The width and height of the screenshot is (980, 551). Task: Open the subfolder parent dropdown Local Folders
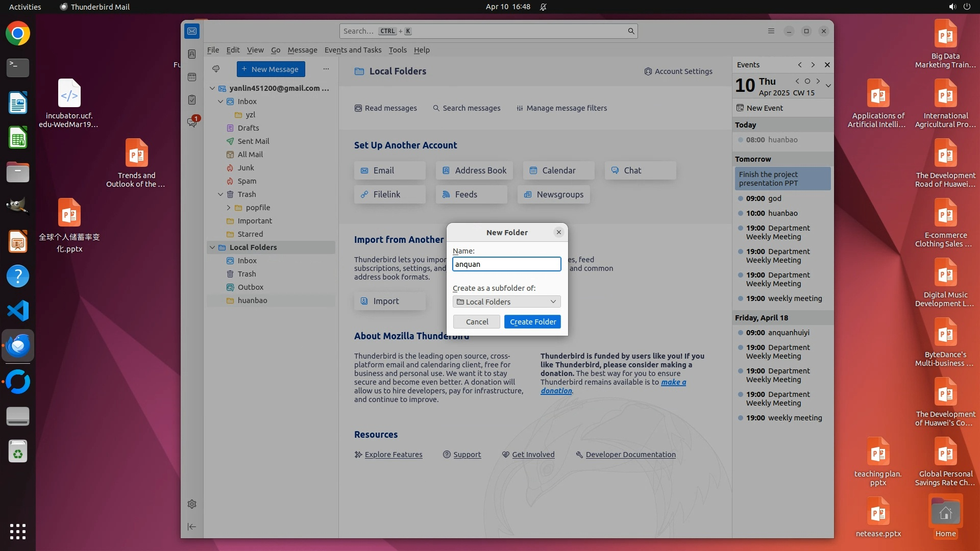coord(506,302)
